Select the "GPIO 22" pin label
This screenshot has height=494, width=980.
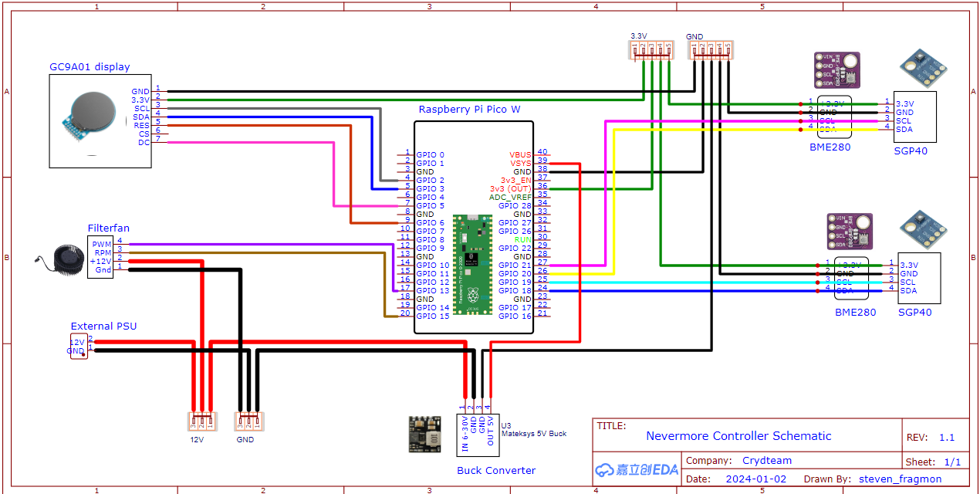click(515, 249)
